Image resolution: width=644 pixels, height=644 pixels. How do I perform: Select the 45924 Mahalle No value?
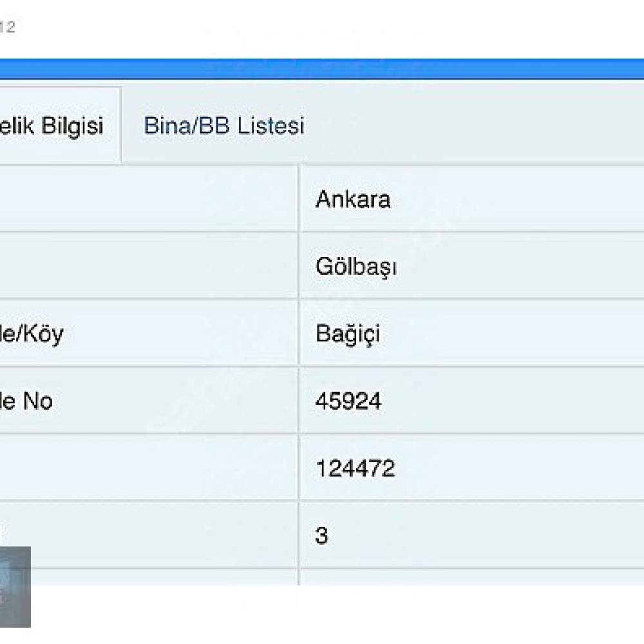click(348, 401)
